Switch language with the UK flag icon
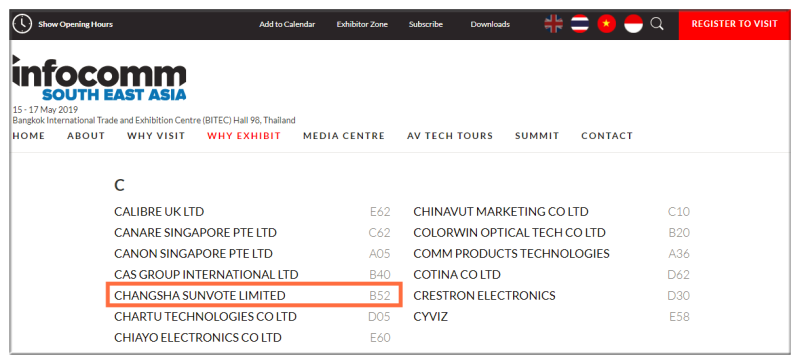The height and width of the screenshot is (364, 800). click(x=554, y=23)
